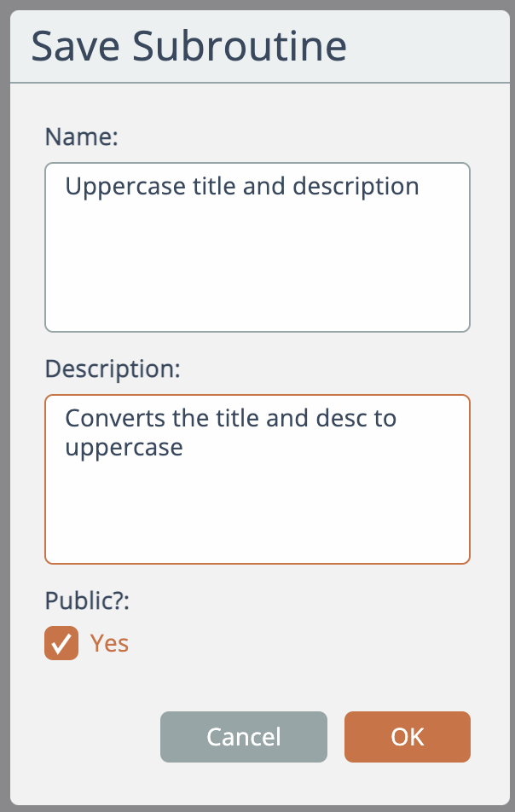
Task: Confirm saving with the OK button
Action: tap(407, 736)
